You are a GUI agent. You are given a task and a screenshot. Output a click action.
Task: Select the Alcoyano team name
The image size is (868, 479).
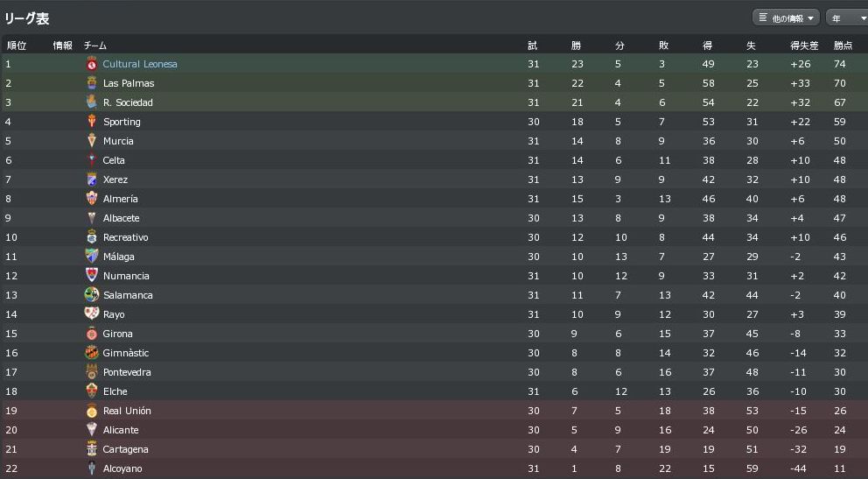(122, 468)
